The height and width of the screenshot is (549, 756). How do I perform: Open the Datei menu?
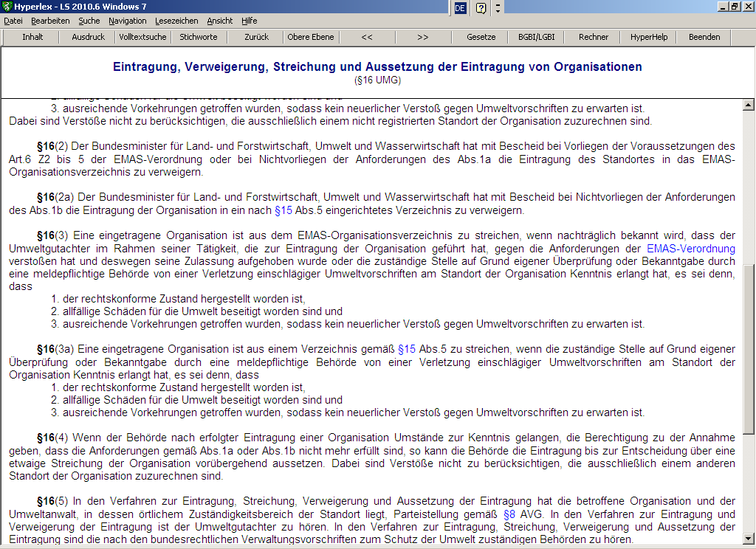(13, 21)
